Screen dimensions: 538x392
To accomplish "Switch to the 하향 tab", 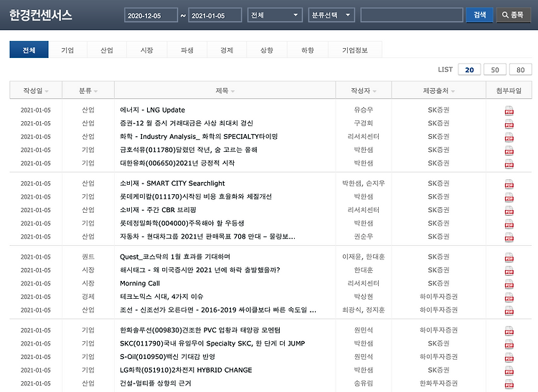I will coord(308,49).
